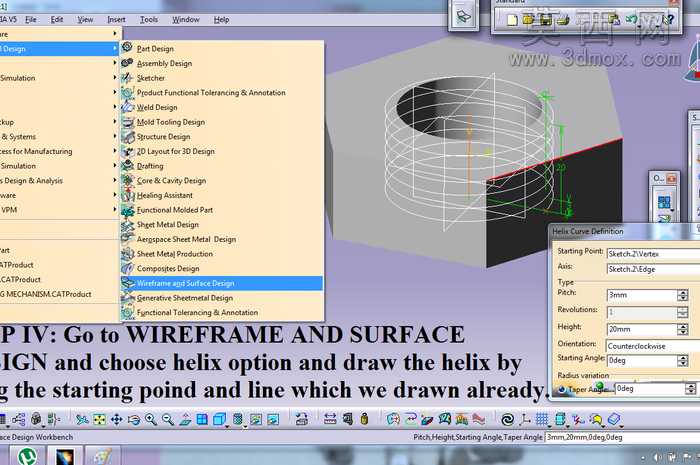The width and height of the screenshot is (700, 465).
Task: Select Generative Sheetmetal Design entry
Action: (185, 298)
